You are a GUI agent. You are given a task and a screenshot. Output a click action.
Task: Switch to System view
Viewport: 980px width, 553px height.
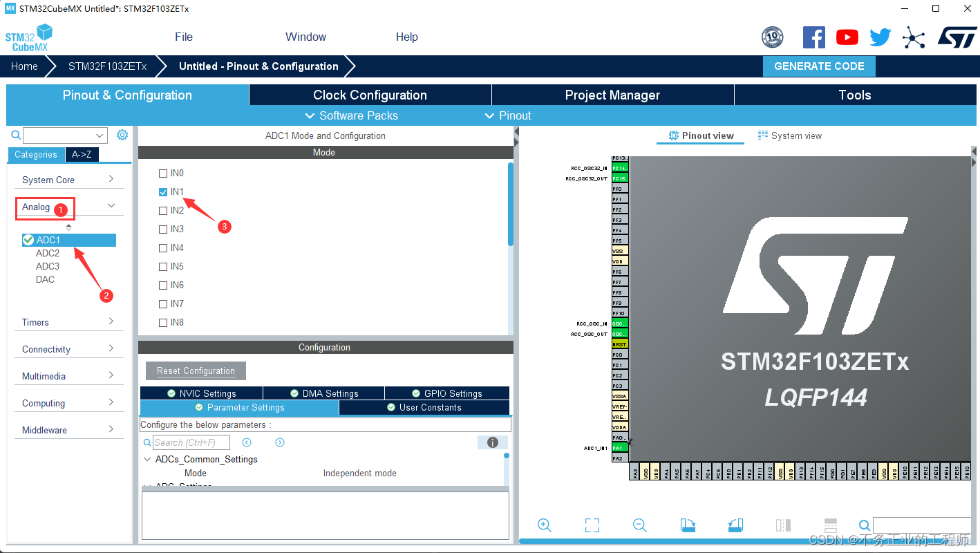point(790,135)
